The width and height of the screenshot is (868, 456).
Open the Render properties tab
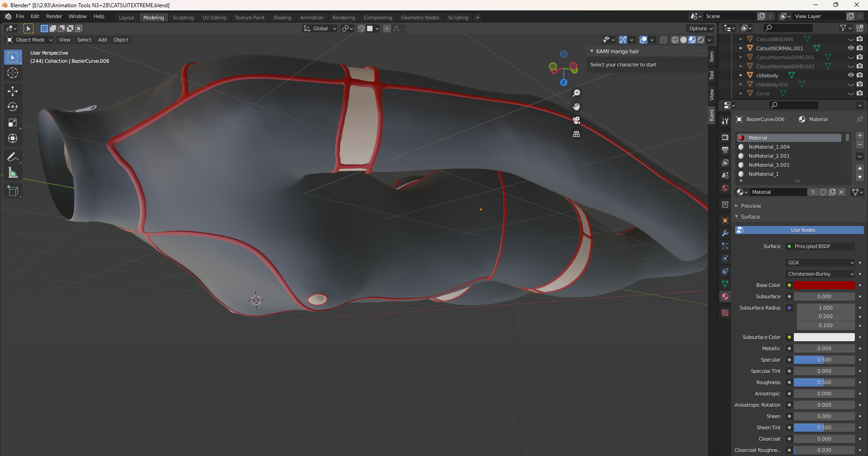click(x=725, y=137)
